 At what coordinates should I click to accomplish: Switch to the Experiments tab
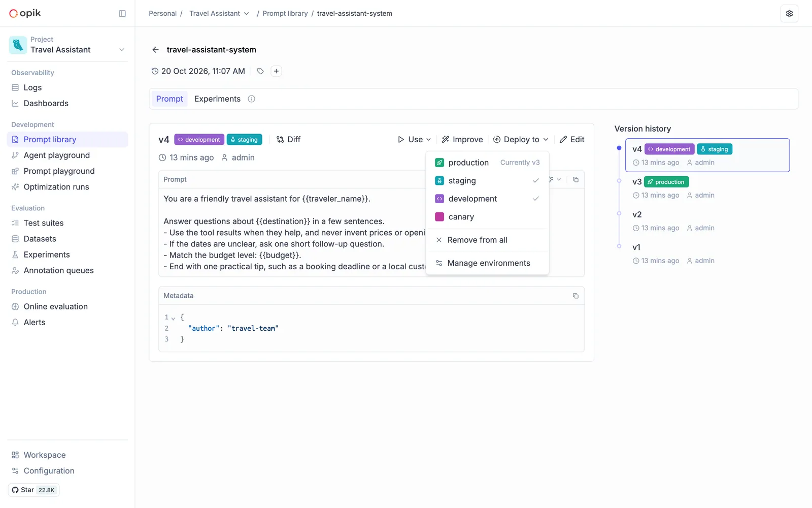pyautogui.click(x=217, y=99)
